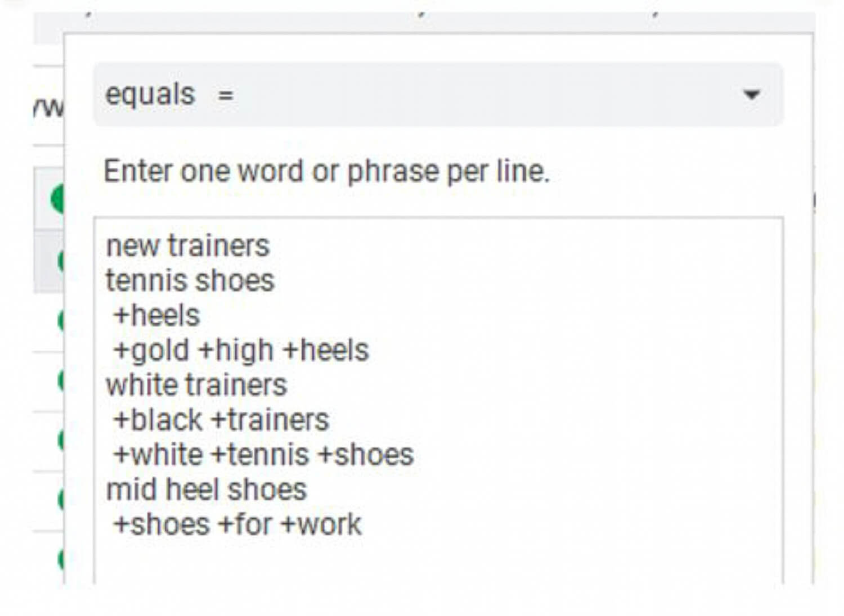Image resolution: width=844 pixels, height=616 pixels.
Task: Click the "+black +trainers" keyword line
Action: point(221,420)
